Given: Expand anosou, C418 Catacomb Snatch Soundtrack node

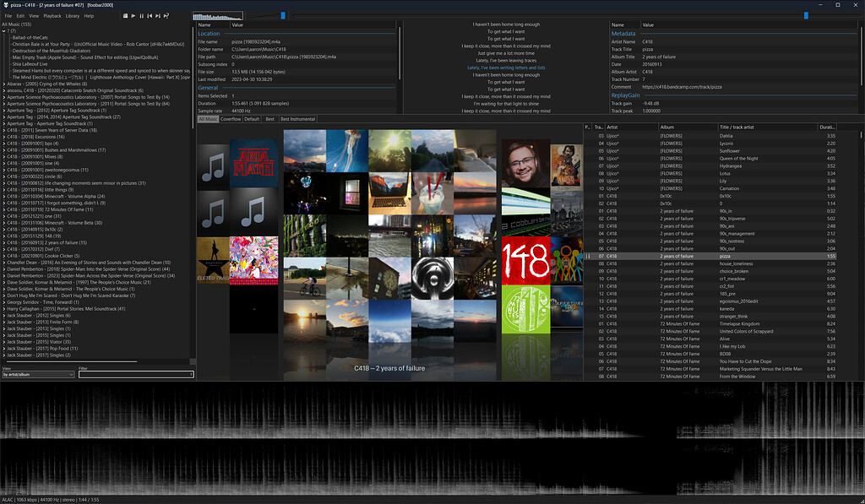Looking at the screenshot, I should coord(4,90).
